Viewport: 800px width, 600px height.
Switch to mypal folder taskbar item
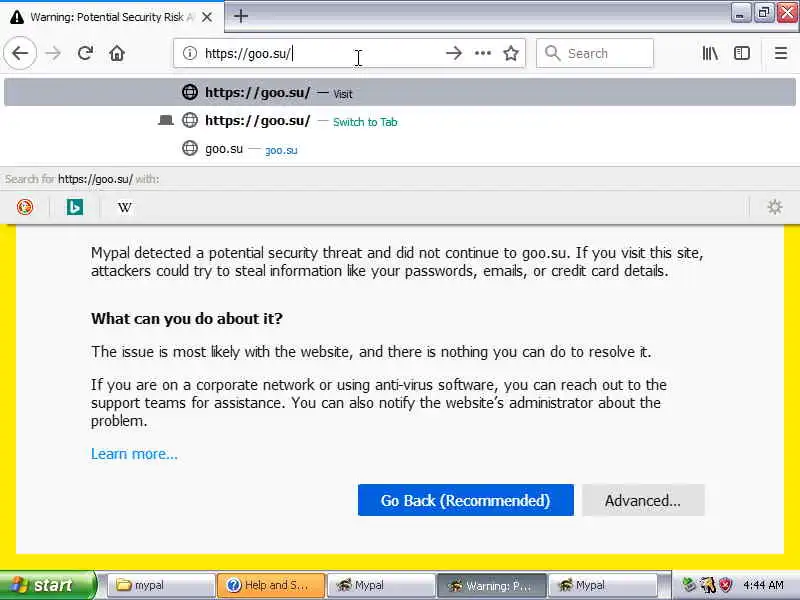pyautogui.click(x=161, y=585)
